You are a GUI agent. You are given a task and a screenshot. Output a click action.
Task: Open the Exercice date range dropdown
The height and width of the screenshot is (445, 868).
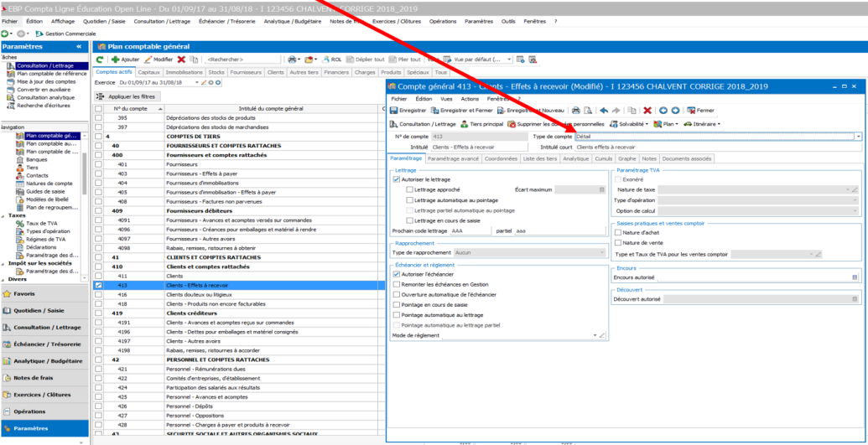tap(196, 82)
